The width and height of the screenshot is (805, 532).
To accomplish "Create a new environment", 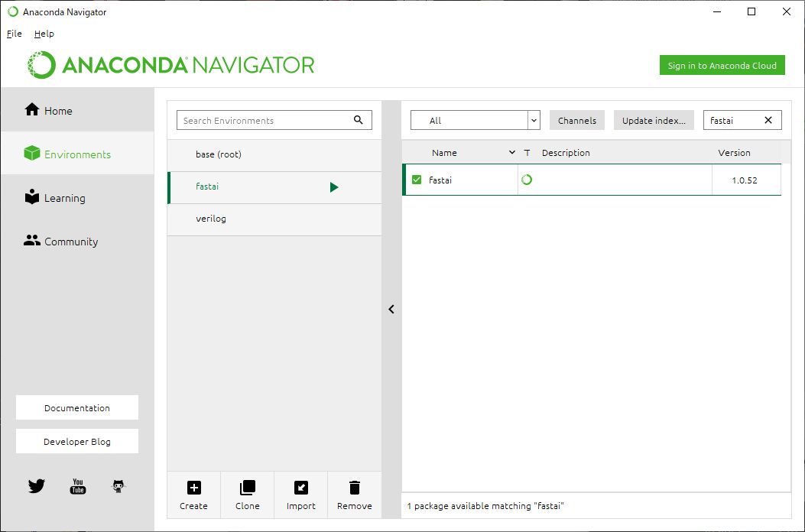I will 193,495.
